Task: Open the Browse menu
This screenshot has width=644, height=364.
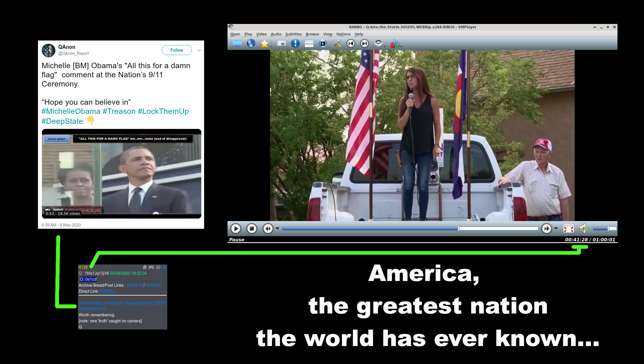Action: [x=312, y=34]
